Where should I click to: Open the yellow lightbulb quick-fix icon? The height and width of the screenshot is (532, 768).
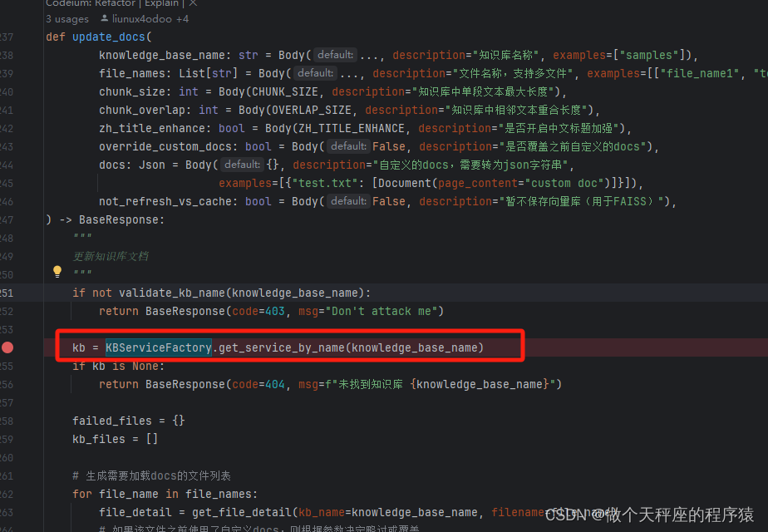click(x=57, y=271)
